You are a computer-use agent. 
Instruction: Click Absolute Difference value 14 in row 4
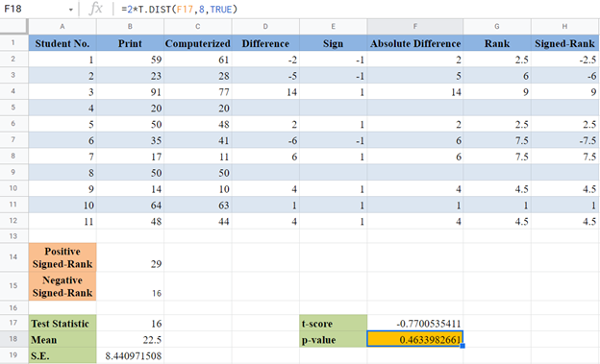(x=415, y=92)
